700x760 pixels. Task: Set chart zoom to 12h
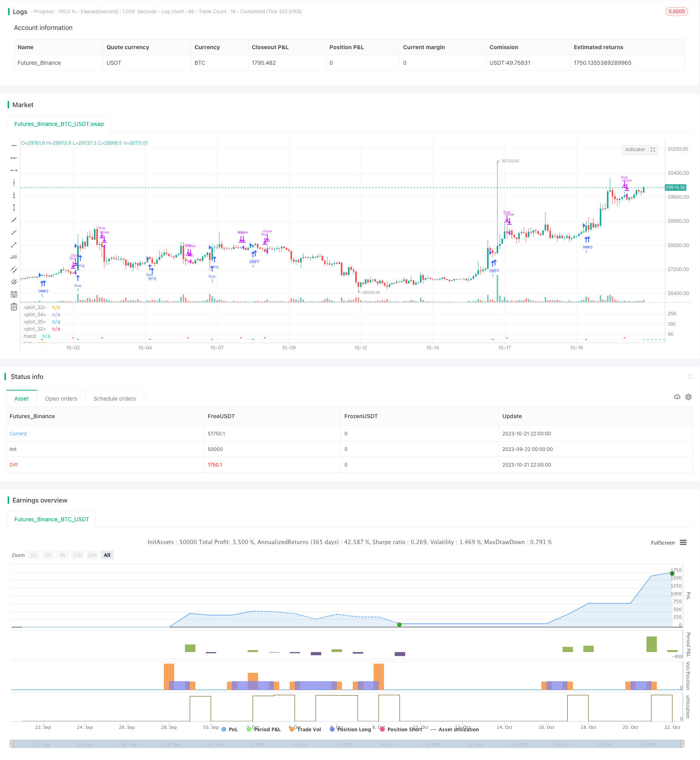click(78, 555)
